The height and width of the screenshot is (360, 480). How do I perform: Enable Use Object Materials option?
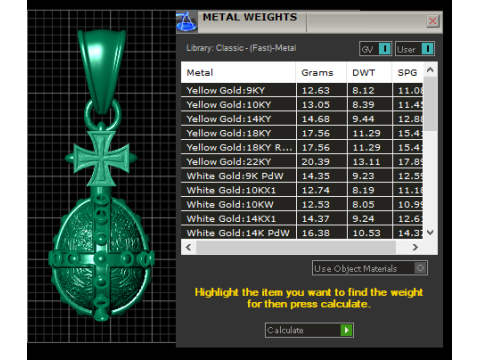tap(370, 268)
